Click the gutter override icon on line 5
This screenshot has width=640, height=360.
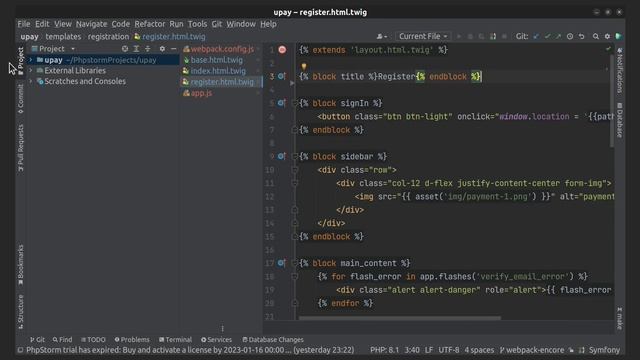point(282,103)
